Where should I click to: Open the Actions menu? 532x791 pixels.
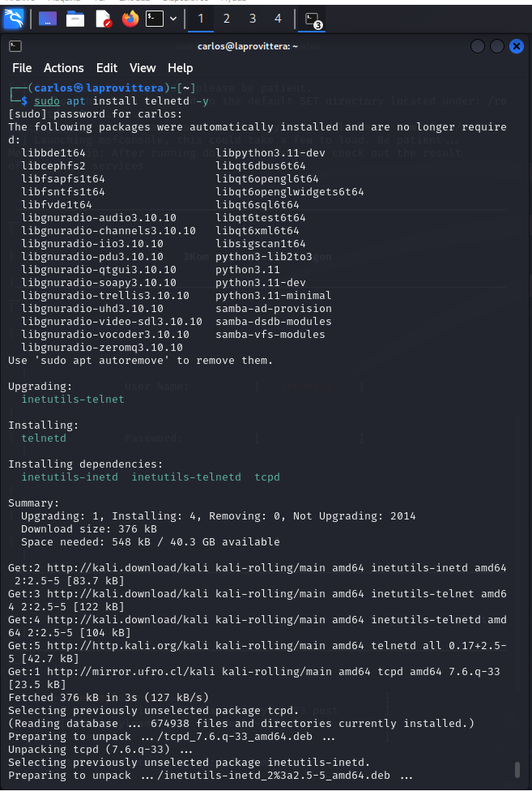(63, 67)
